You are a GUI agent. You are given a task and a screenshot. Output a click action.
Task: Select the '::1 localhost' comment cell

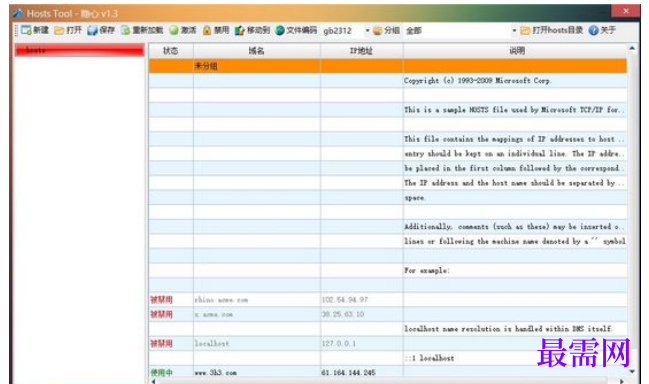pos(515,358)
